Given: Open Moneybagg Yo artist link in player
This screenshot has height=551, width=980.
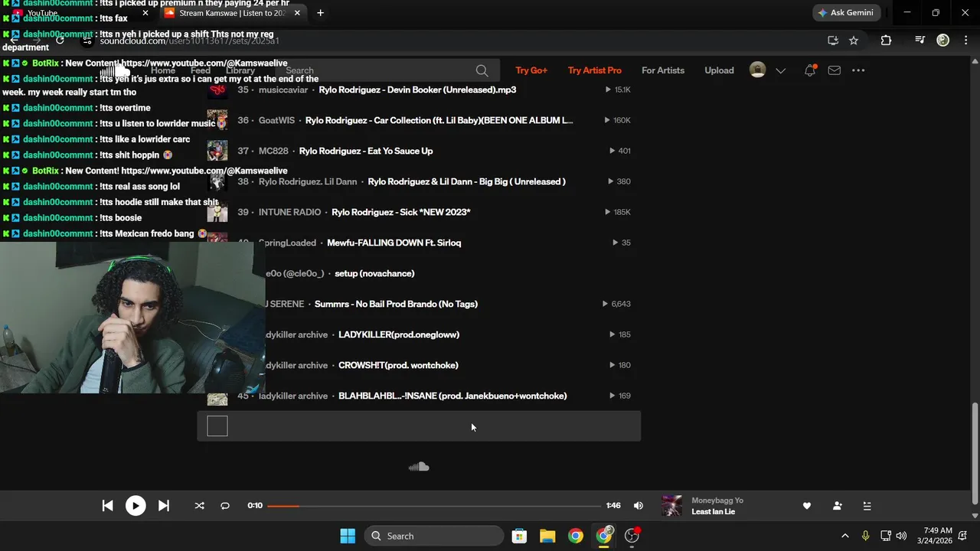Looking at the screenshot, I should click(x=717, y=500).
